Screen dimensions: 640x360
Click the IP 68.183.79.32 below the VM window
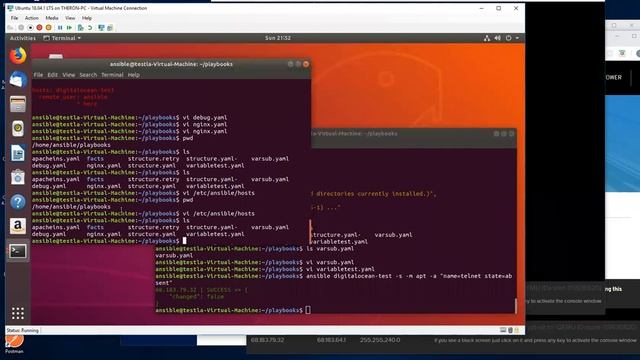tap(268, 340)
